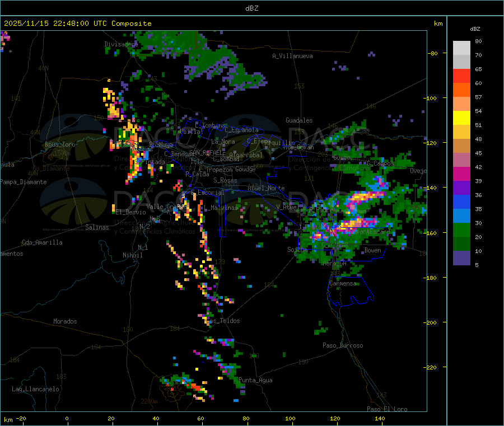Click the orange 60 dBZ legend swatch
Viewport: 504px width, 426px height.
(461, 90)
